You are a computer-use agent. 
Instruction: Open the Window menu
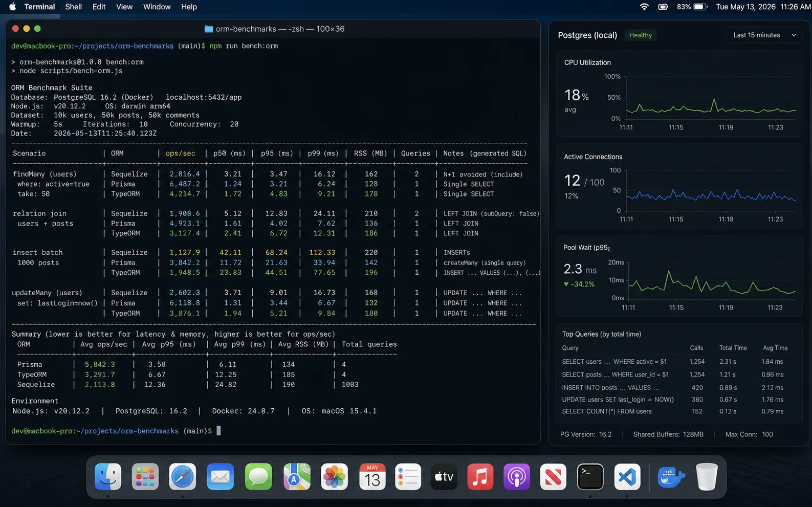pos(157,7)
